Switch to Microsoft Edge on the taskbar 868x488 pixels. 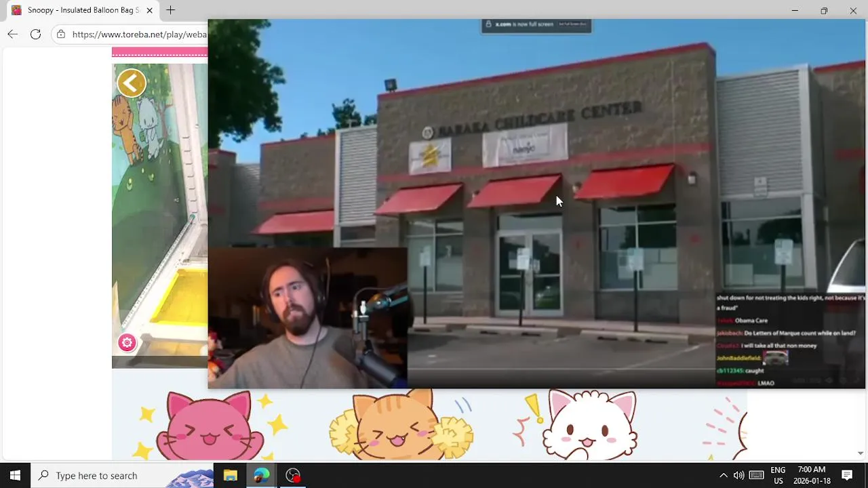click(261, 475)
